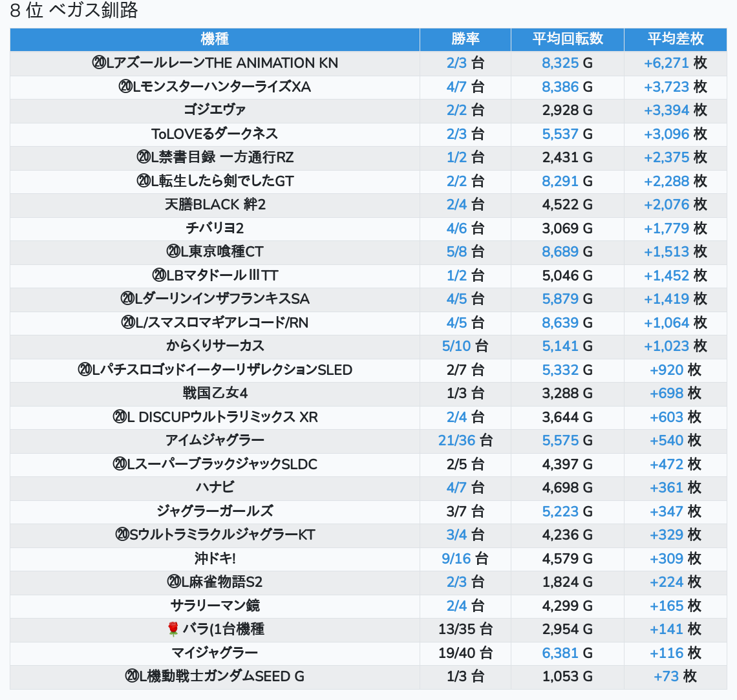This screenshot has height=700, width=737.
Task: Select the ⑳ badge before L麻雀物語S2
Action: [x=174, y=582]
